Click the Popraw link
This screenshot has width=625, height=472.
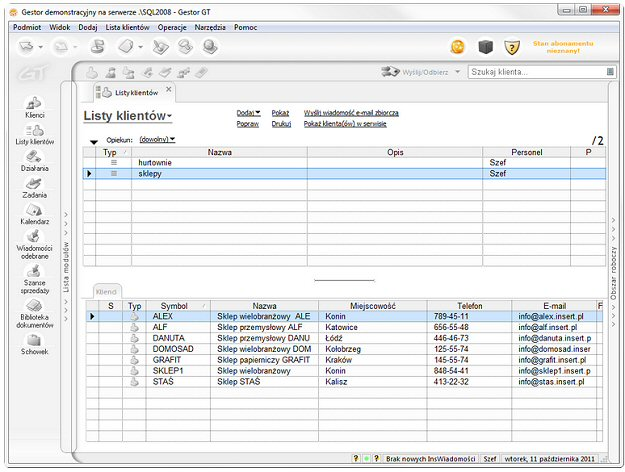(x=248, y=124)
